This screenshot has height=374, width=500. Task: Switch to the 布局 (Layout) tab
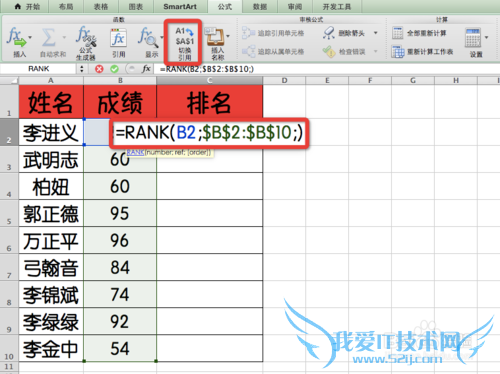click(x=66, y=6)
